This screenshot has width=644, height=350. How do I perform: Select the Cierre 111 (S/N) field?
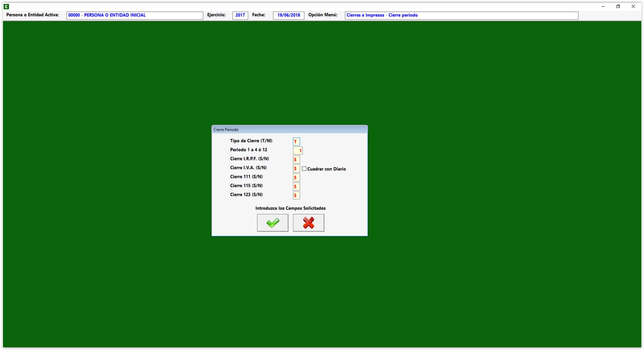296,178
